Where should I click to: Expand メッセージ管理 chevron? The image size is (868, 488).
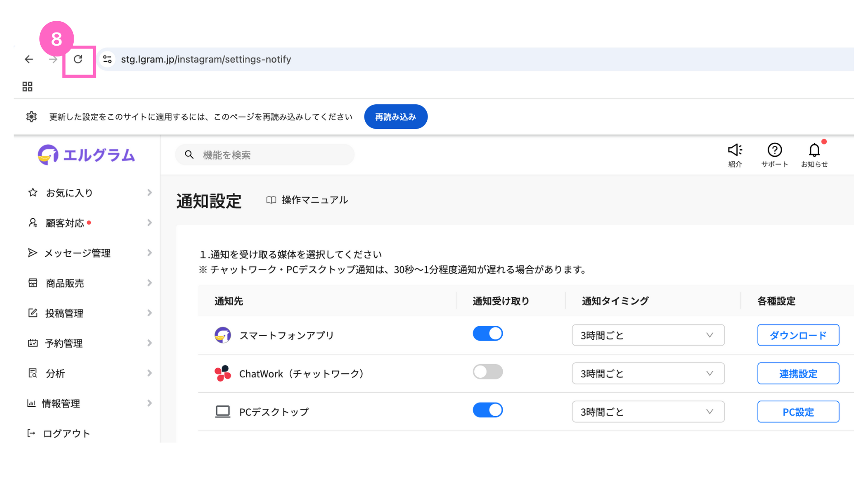150,253
